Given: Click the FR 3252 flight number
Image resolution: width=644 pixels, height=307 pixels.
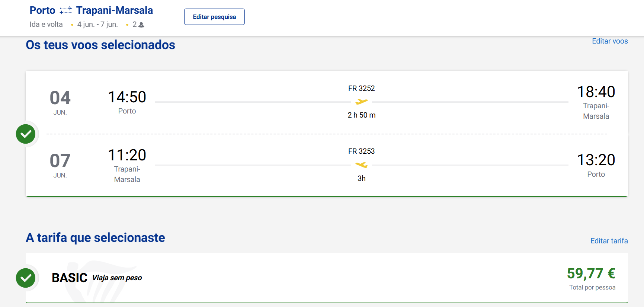Looking at the screenshot, I should (x=362, y=88).
